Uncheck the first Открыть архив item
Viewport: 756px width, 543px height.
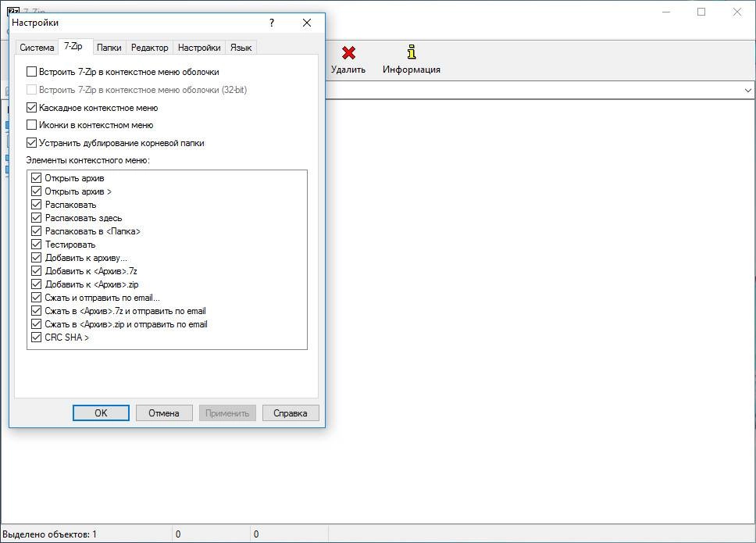[x=36, y=178]
